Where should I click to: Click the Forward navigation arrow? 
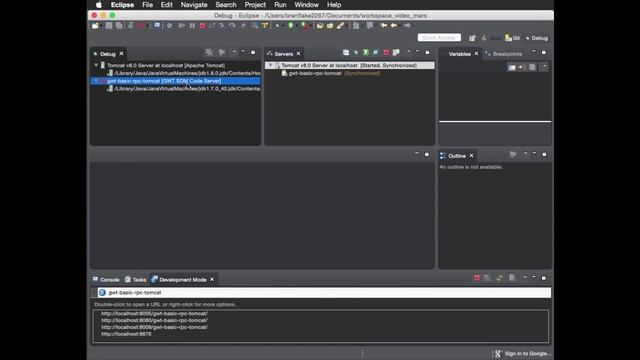(407, 26)
